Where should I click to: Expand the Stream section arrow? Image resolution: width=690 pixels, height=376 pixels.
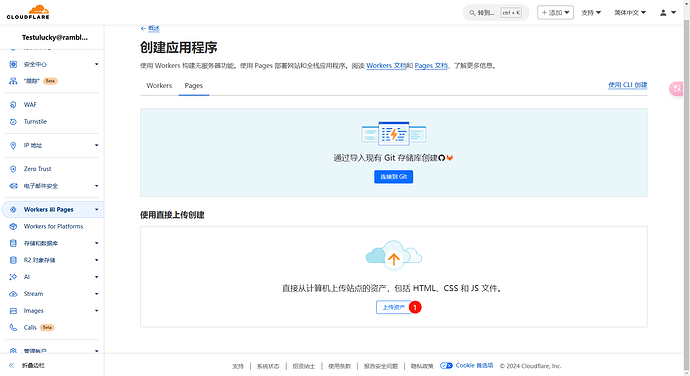coord(96,294)
